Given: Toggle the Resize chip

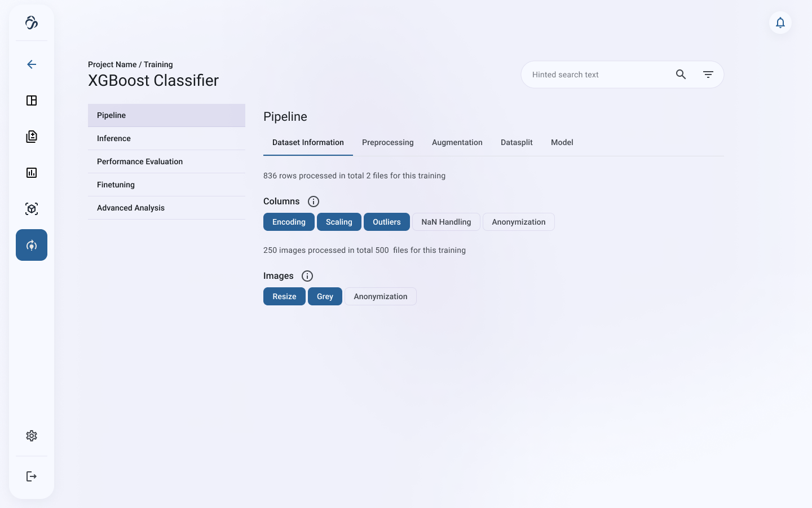Looking at the screenshot, I should 284,296.
